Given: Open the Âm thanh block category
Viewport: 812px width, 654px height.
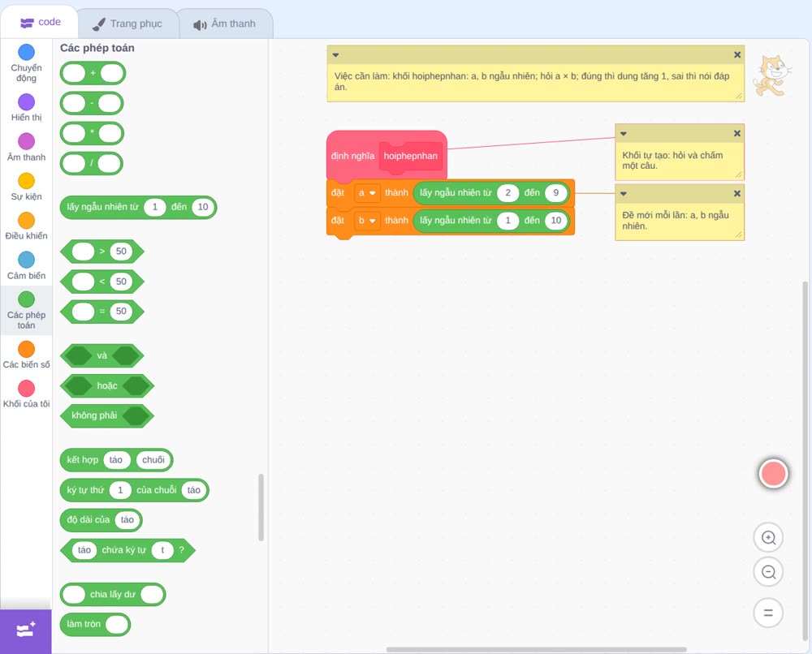Looking at the screenshot, I should point(26,148).
